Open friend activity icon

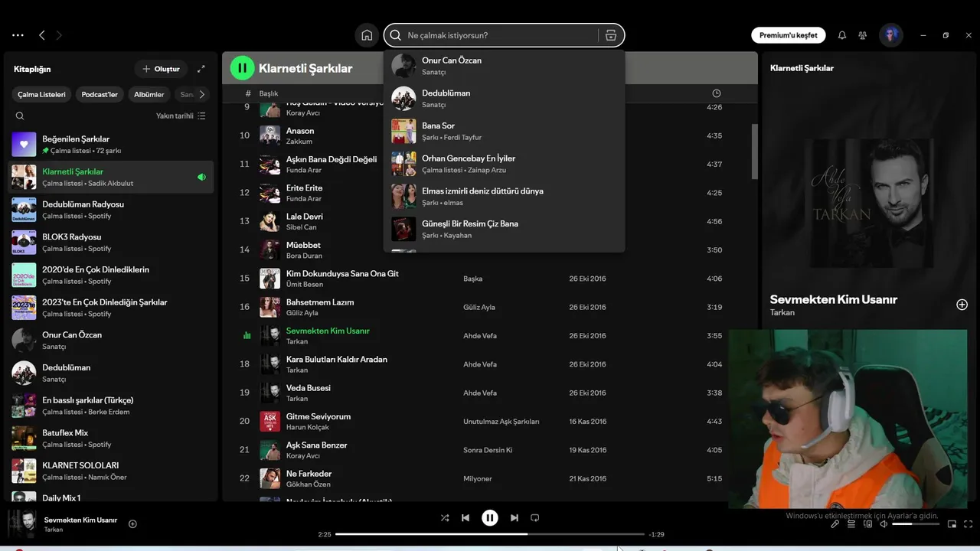coord(863,35)
